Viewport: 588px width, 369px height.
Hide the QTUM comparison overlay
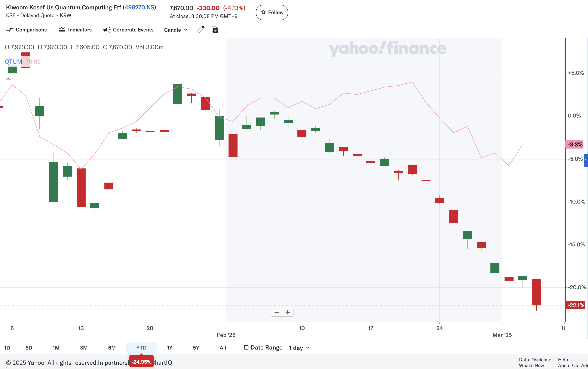point(13,62)
